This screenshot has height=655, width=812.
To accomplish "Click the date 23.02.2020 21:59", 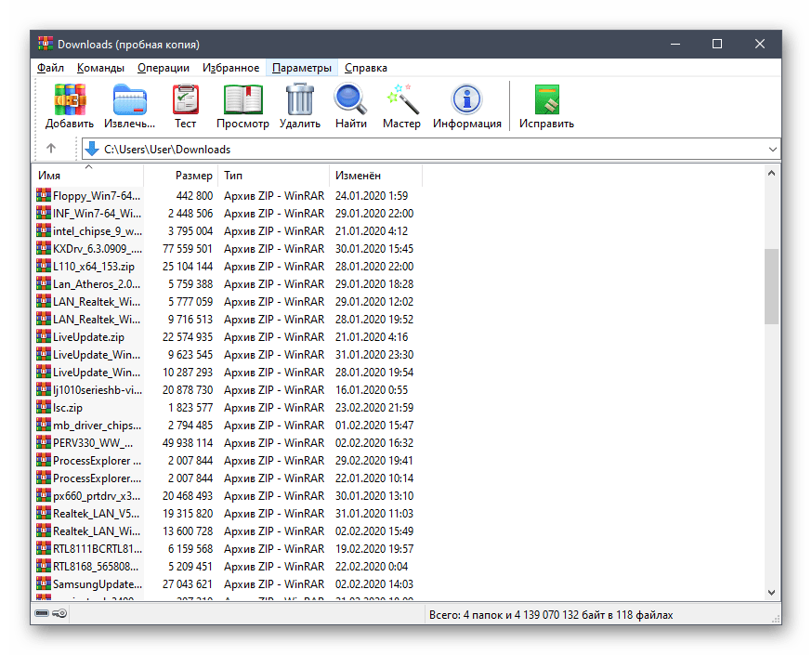I will click(x=374, y=408).
